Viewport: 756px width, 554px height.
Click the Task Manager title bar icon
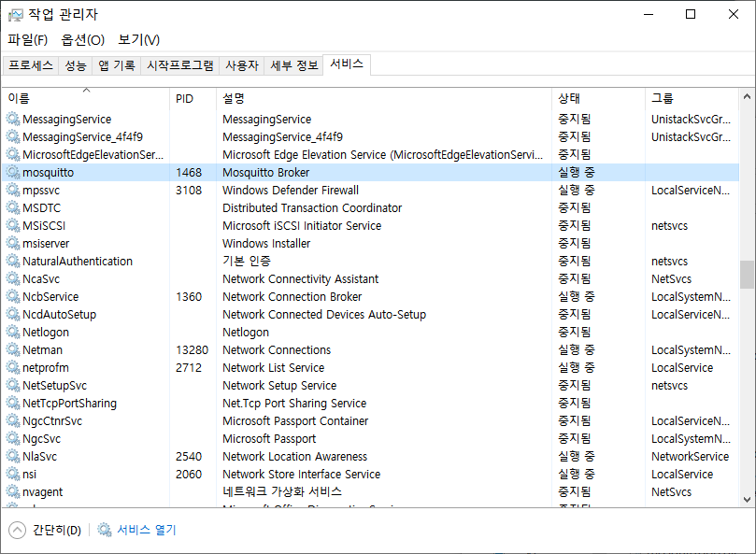tap(16, 15)
